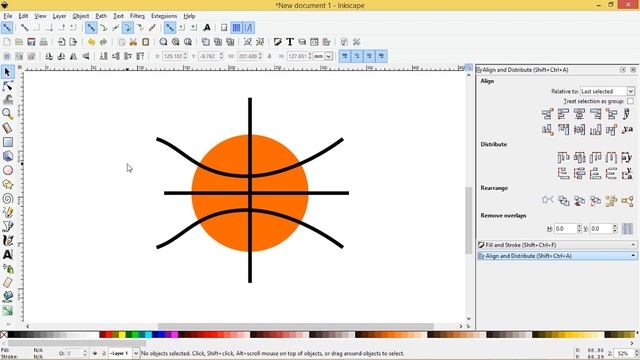Open the Path menu
Screen dimensions: 640x360
[101, 16]
